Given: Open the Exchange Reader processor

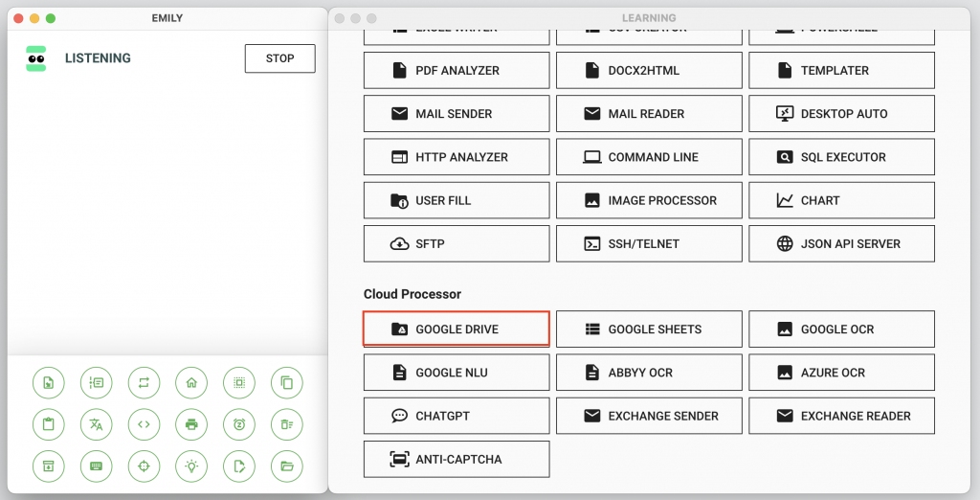Looking at the screenshot, I should pyautogui.click(x=841, y=416).
